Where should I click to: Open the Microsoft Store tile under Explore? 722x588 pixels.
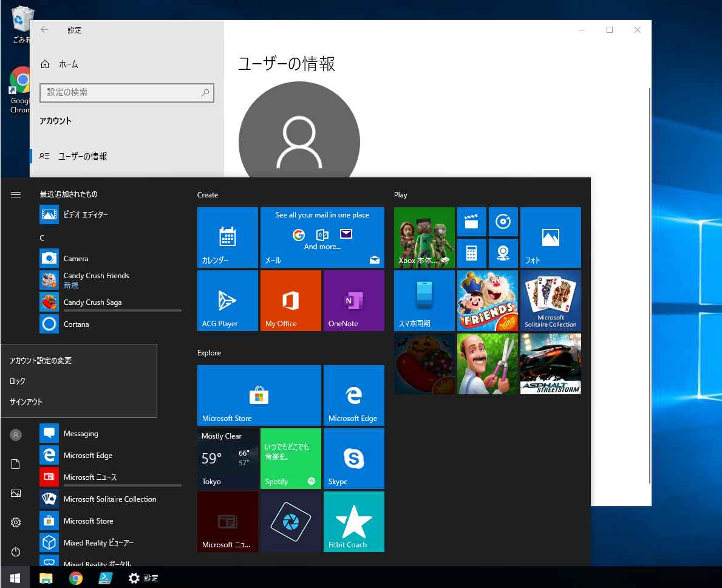click(x=259, y=395)
